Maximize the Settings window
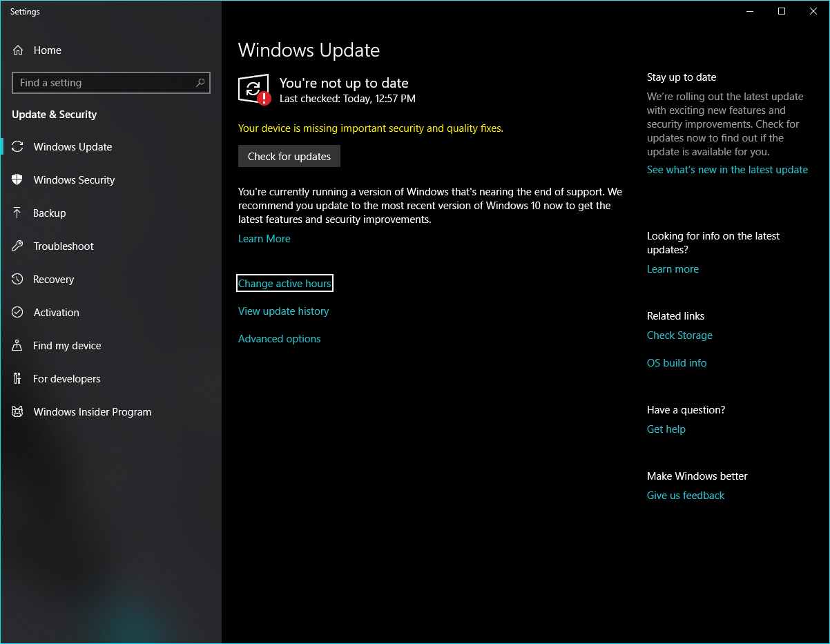 782,11
